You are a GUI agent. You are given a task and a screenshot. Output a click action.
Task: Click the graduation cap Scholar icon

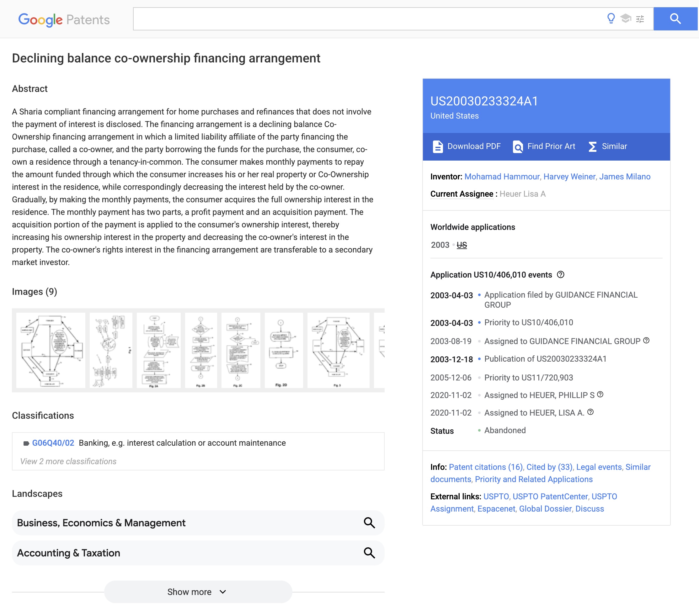(x=626, y=19)
